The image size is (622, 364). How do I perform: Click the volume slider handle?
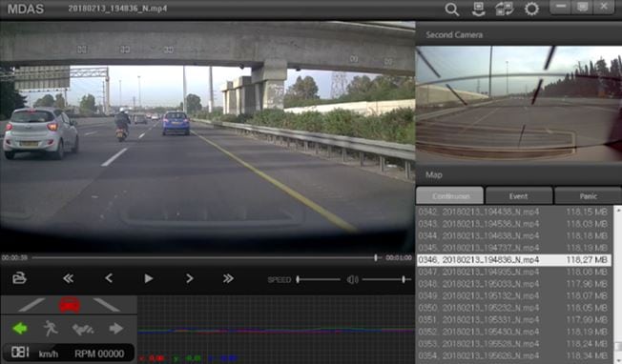[x=404, y=279]
